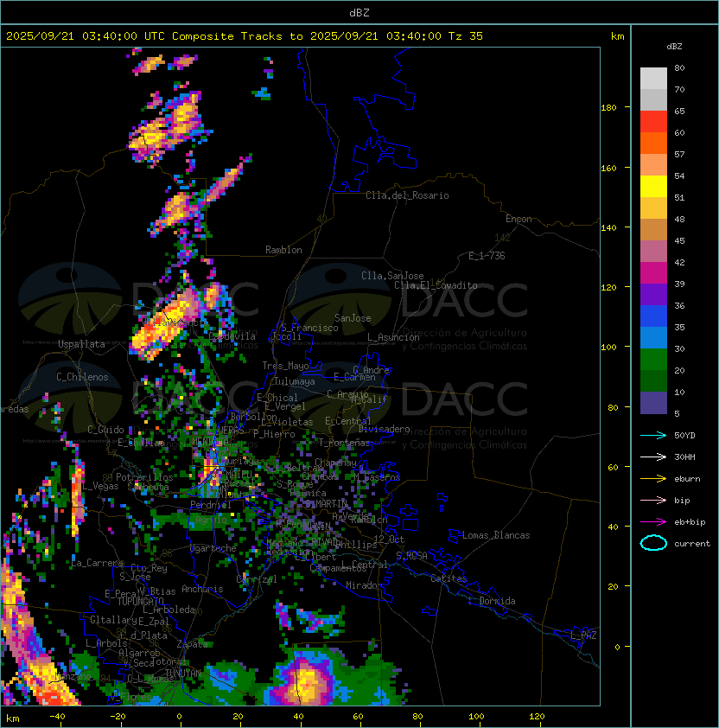Screen dimensions: 719x728
Task: Click the Tres_Mayo place label
Action: coord(285,366)
